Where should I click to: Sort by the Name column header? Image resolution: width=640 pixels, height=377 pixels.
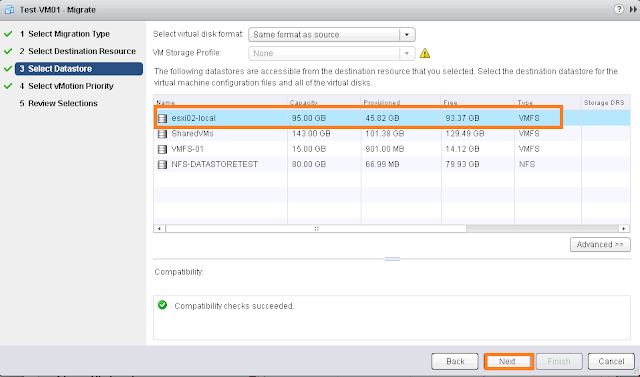pos(220,102)
